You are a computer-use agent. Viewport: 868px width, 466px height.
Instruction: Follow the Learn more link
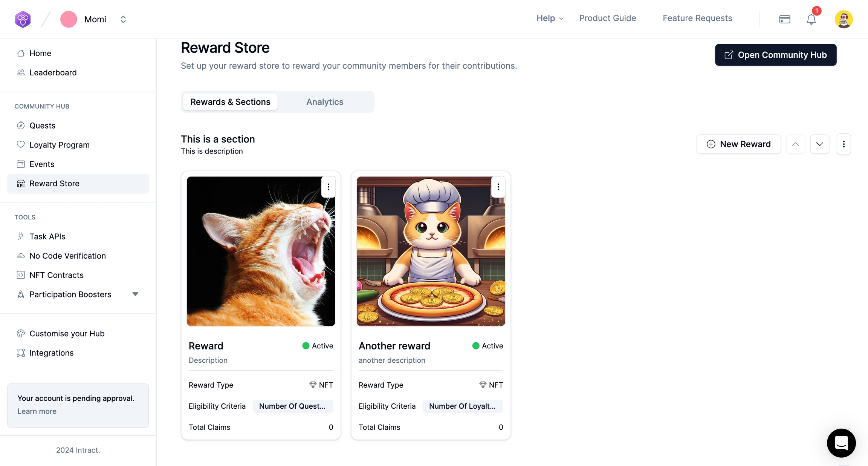pyautogui.click(x=37, y=411)
